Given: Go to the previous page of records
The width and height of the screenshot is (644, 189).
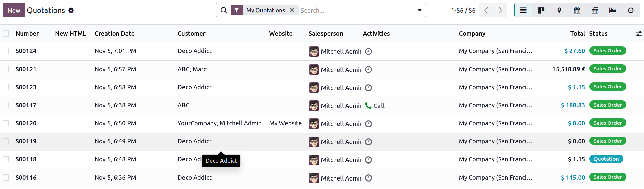Looking at the screenshot, I should [x=486, y=10].
